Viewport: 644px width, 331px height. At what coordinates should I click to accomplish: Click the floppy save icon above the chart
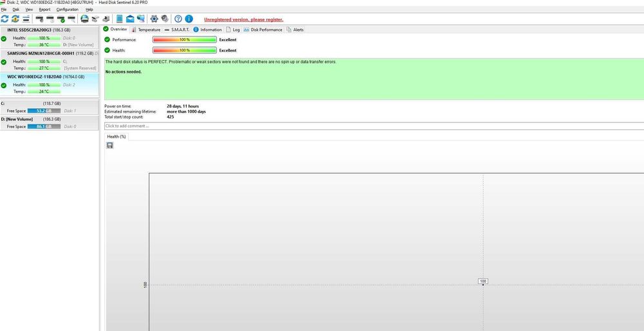[x=109, y=146]
